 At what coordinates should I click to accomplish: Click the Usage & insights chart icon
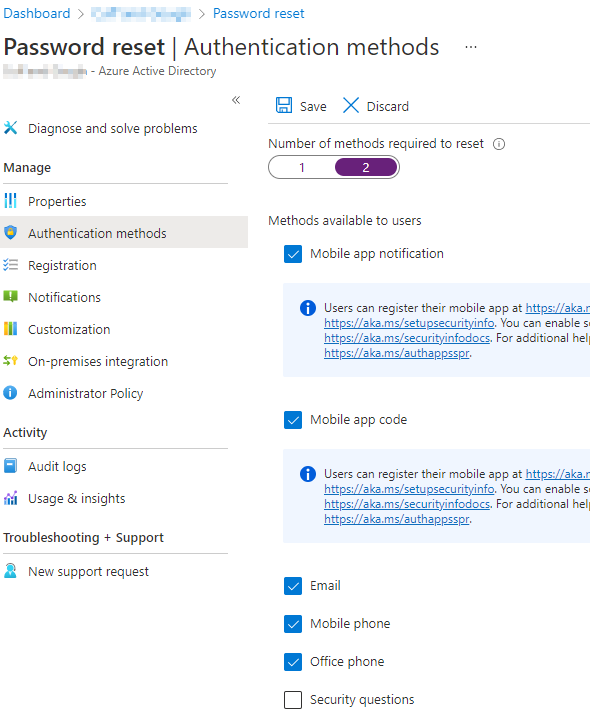click(x=11, y=498)
